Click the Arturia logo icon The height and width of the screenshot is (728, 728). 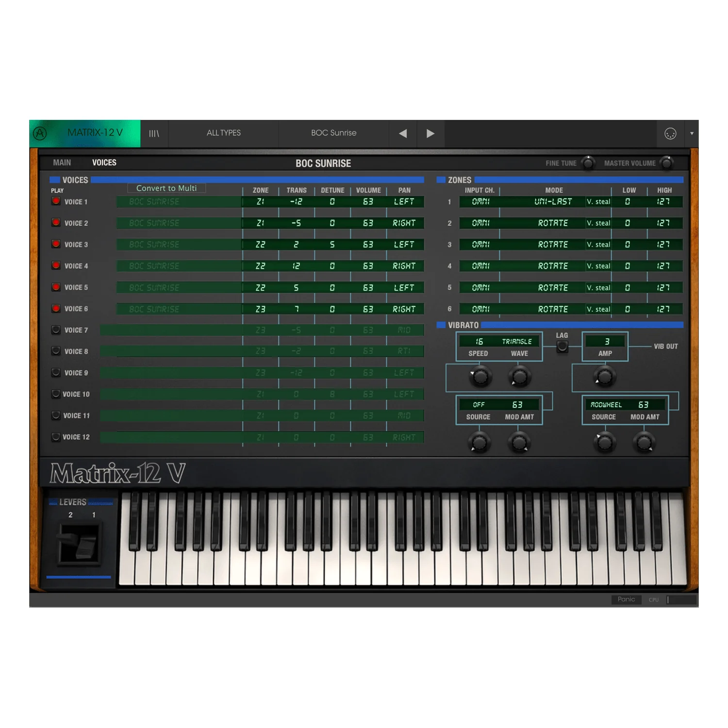coord(40,133)
